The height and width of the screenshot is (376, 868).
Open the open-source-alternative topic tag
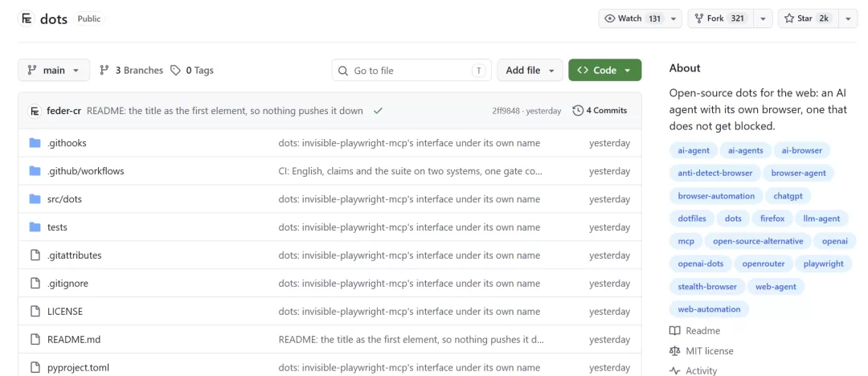point(758,241)
